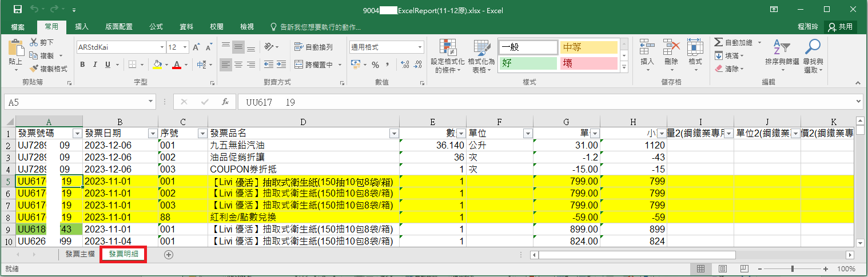This screenshot has height=277, width=868.
Task: Open filter dropdown for 發票日期 column
Action: point(153,133)
